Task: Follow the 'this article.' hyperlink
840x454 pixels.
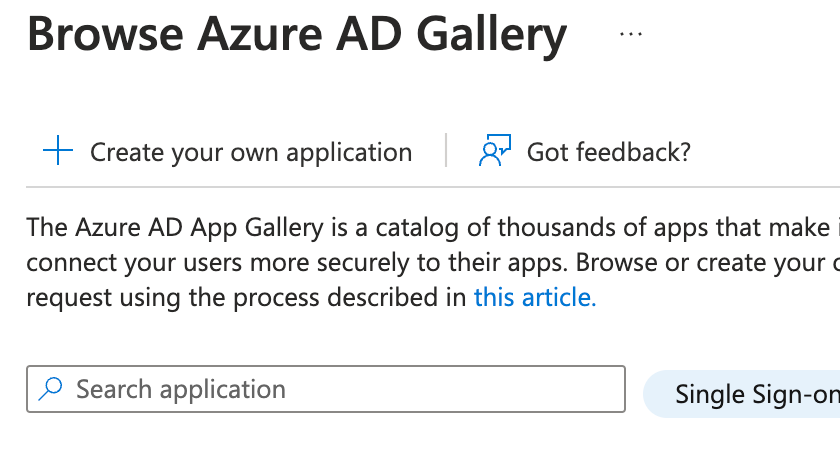Action: 535,297
